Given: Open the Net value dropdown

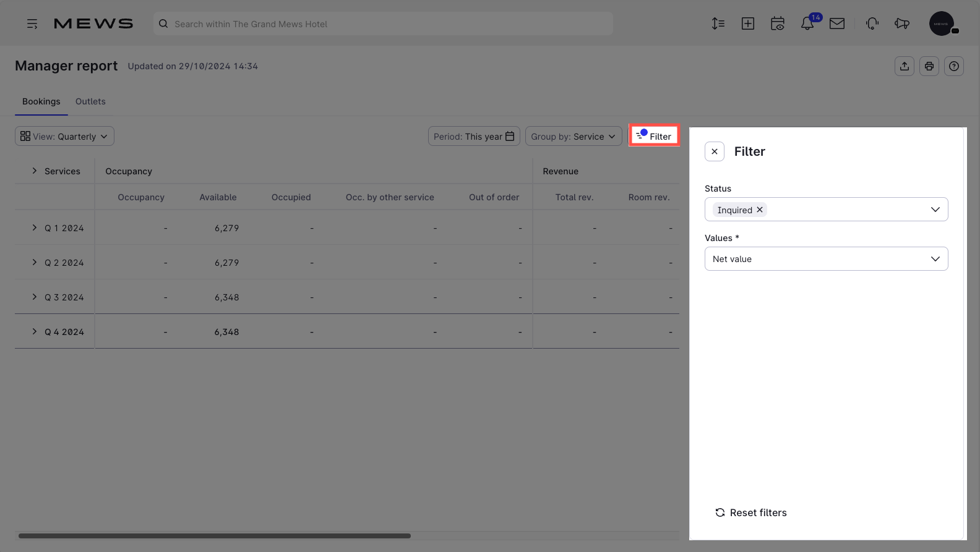Looking at the screenshot, I should [825, 259].
